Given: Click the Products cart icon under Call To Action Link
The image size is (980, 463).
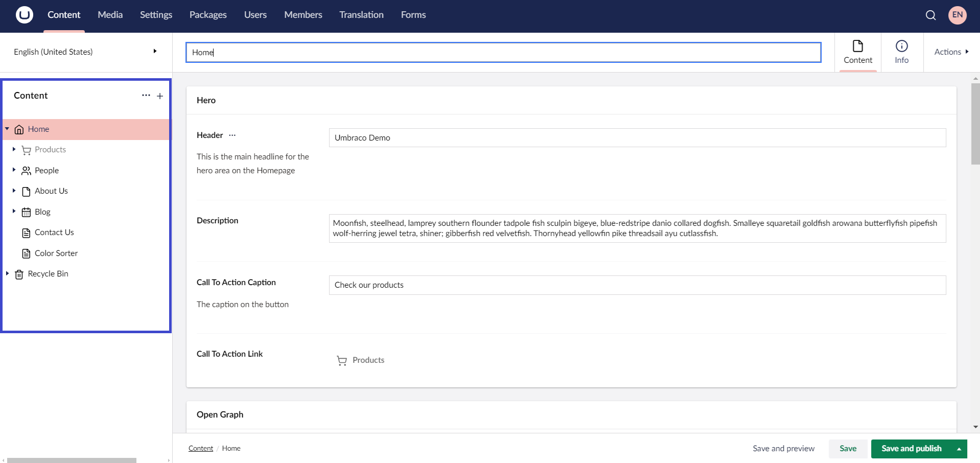Looking at the screenshot, I should coord(341,360).
